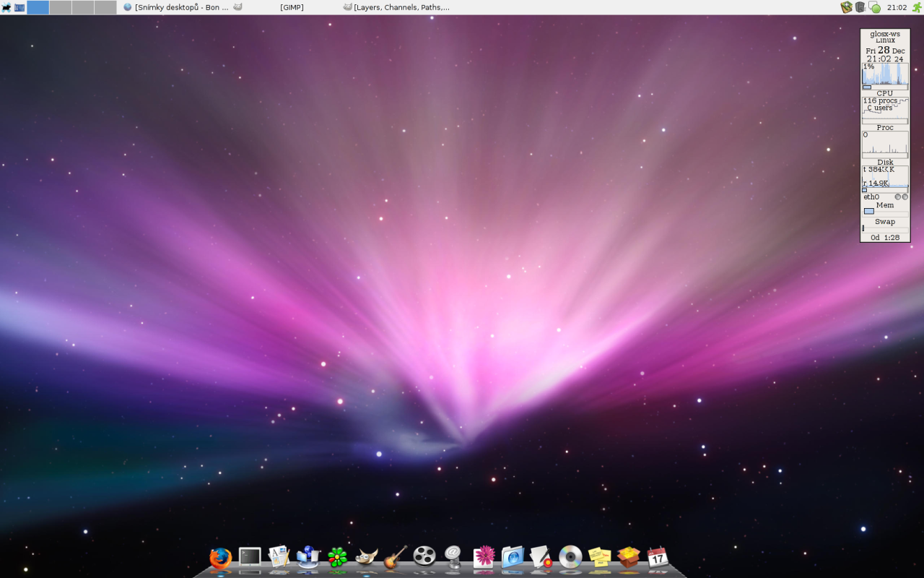Click the clock showing 21:02 in panel

click(x=897, y=7)
